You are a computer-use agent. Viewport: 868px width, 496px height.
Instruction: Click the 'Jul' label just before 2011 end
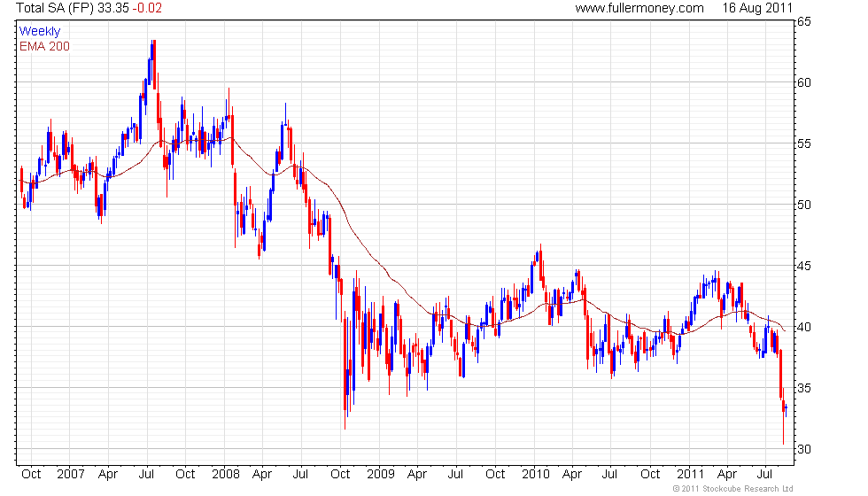764,475
